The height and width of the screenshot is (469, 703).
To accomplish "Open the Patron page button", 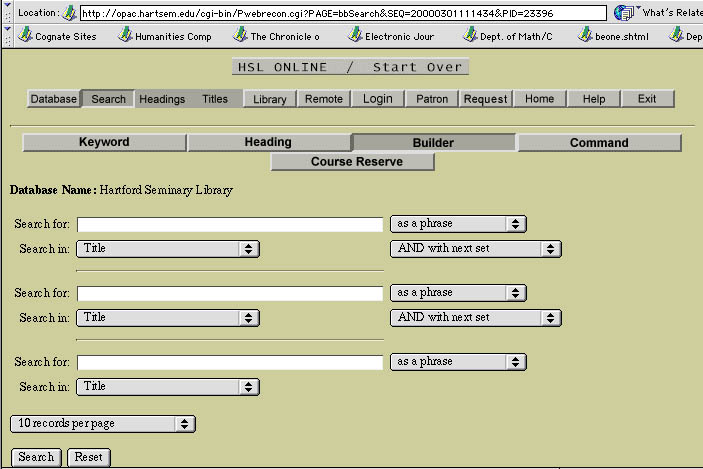I will click(x=432, y=99).
